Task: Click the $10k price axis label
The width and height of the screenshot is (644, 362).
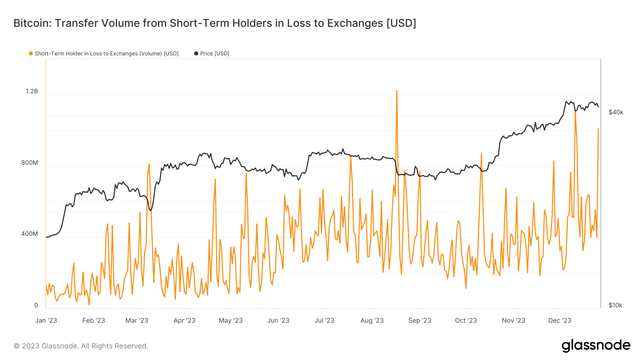Action: pos(615,306)
